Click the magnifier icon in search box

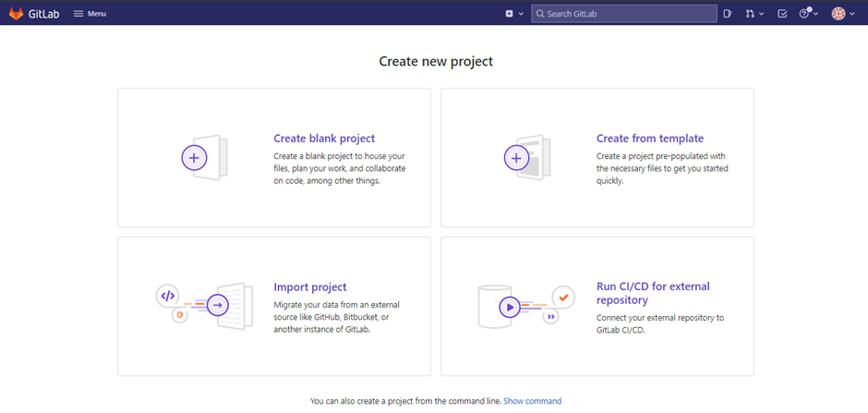pos(540,14)
